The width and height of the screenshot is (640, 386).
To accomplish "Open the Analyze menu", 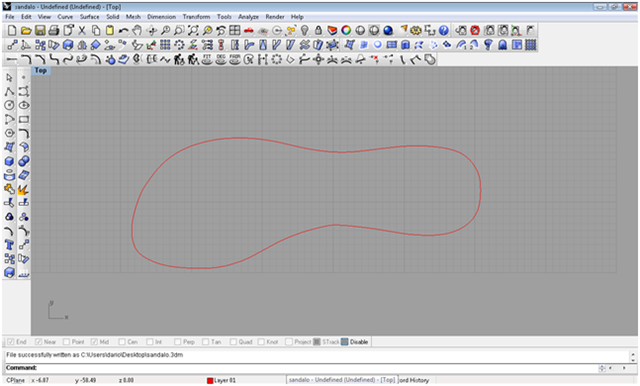I will click(249, 17).
